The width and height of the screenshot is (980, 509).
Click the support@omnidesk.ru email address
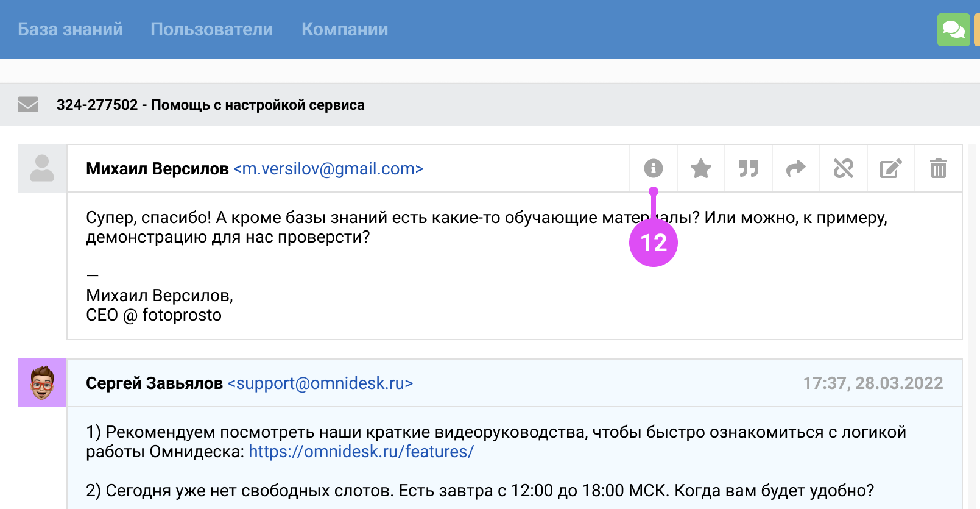[320, 383]
